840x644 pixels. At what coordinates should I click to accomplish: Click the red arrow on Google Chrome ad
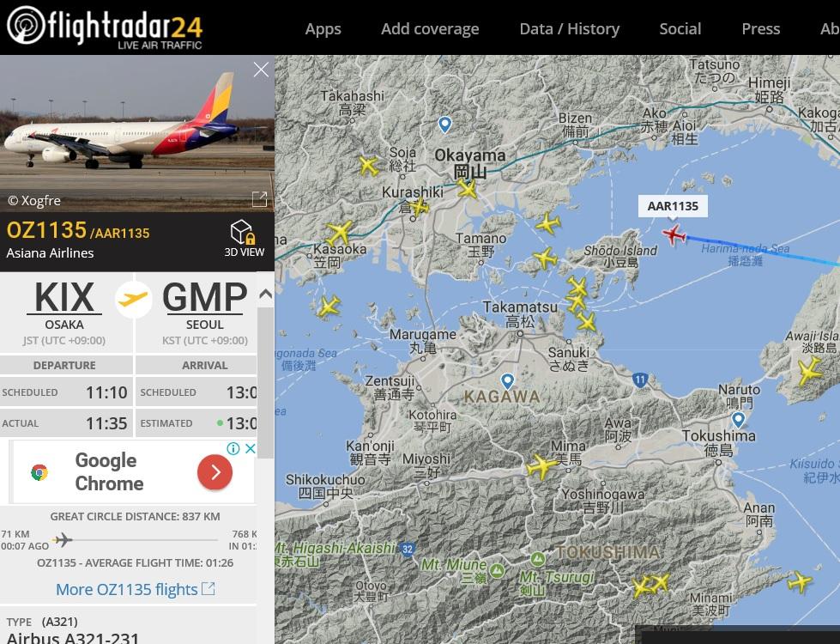[x=215, y=472]
